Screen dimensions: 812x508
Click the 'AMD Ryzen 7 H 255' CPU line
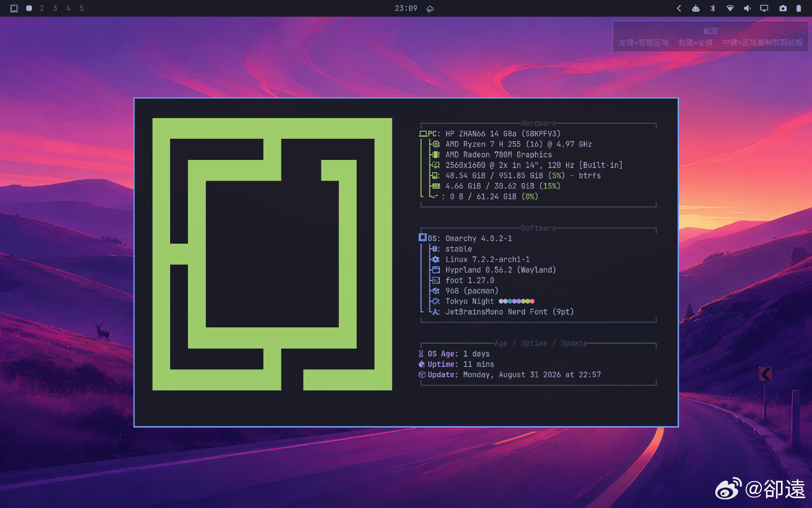click(512, 144)
